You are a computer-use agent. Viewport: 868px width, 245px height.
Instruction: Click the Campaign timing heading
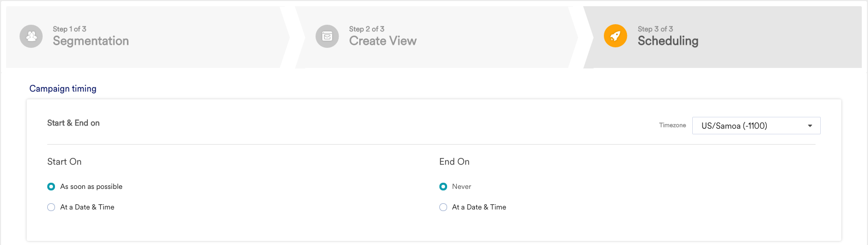tap(63, 89)
